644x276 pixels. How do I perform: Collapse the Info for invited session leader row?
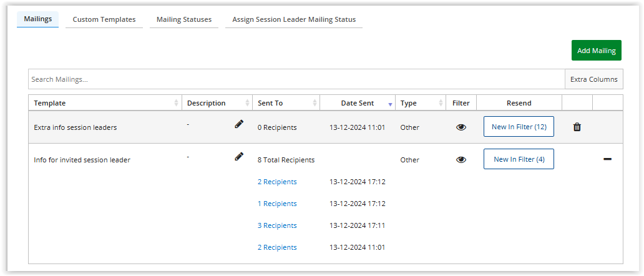(x=607, y=159)
